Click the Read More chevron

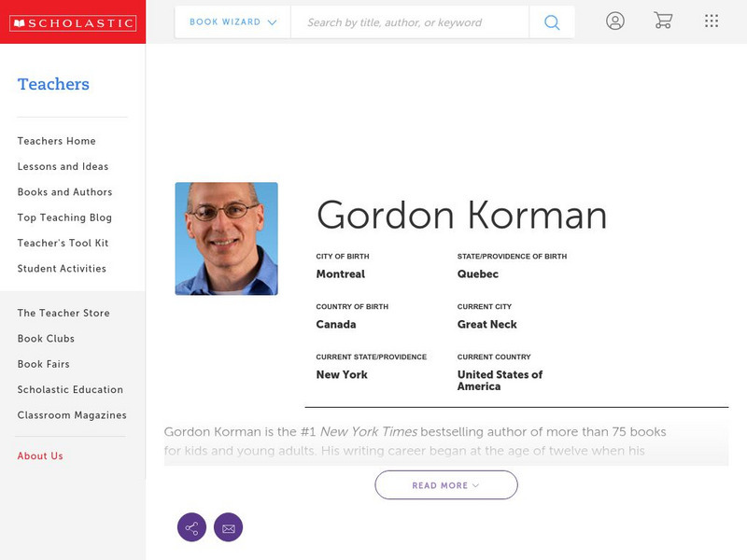(x=474, y=485)
